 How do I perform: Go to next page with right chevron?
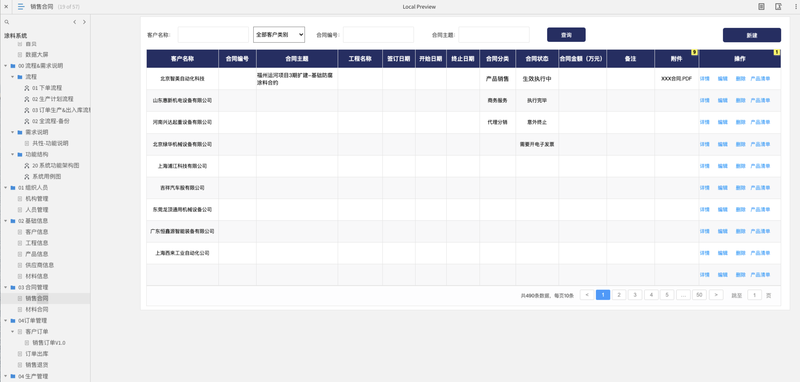coord(84,22)
